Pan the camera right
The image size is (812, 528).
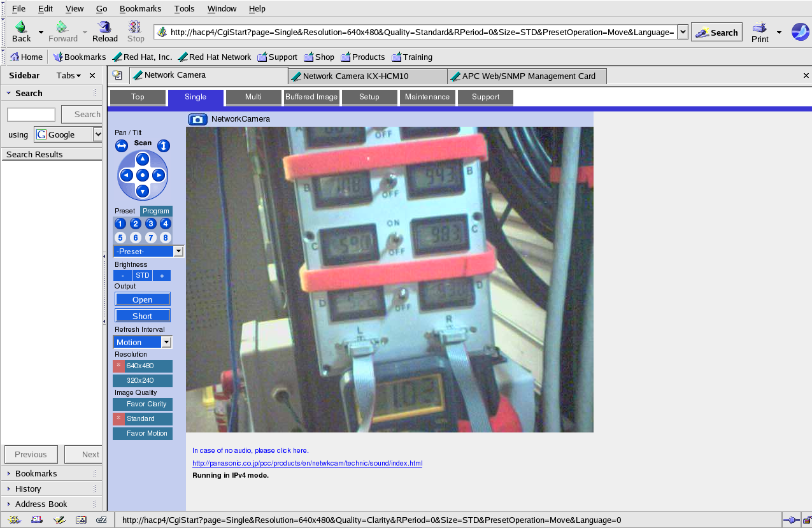pyautogui.click(x=159, y=175)
